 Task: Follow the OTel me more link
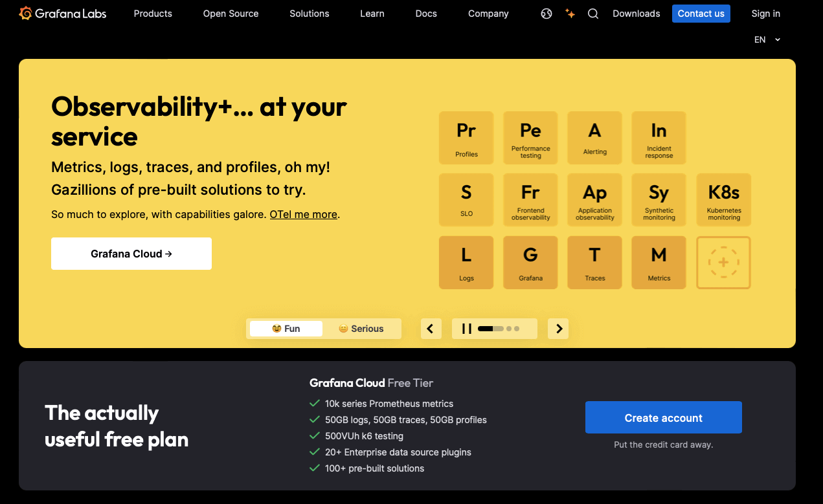(x=304, y=214)
